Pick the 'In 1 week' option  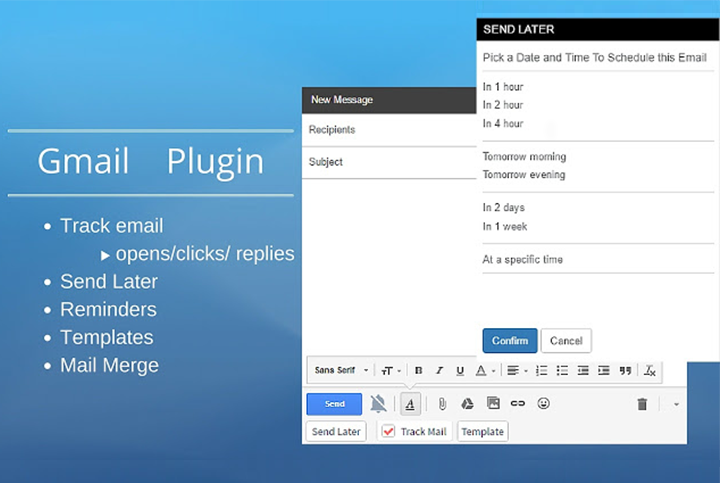pos(505,226)
